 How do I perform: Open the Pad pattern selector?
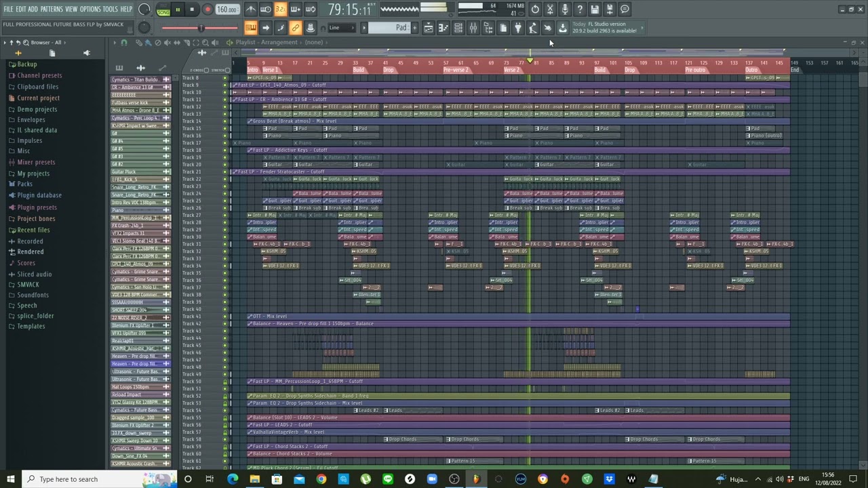click(389, 28)
